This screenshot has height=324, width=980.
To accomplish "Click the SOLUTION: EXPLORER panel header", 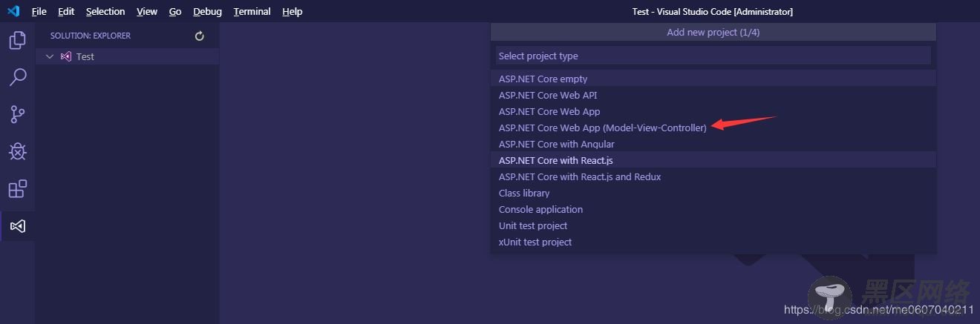I will 91,36.
